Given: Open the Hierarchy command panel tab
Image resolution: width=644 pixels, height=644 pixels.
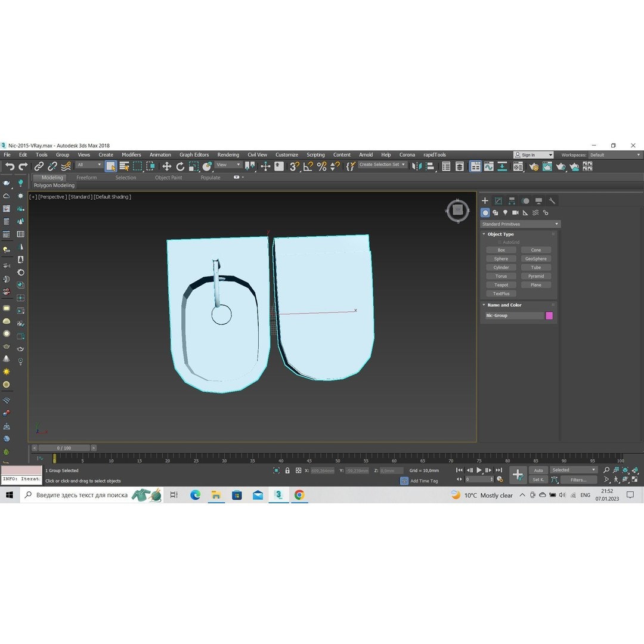Looking at the screenshot, I should tap(512, 201).
